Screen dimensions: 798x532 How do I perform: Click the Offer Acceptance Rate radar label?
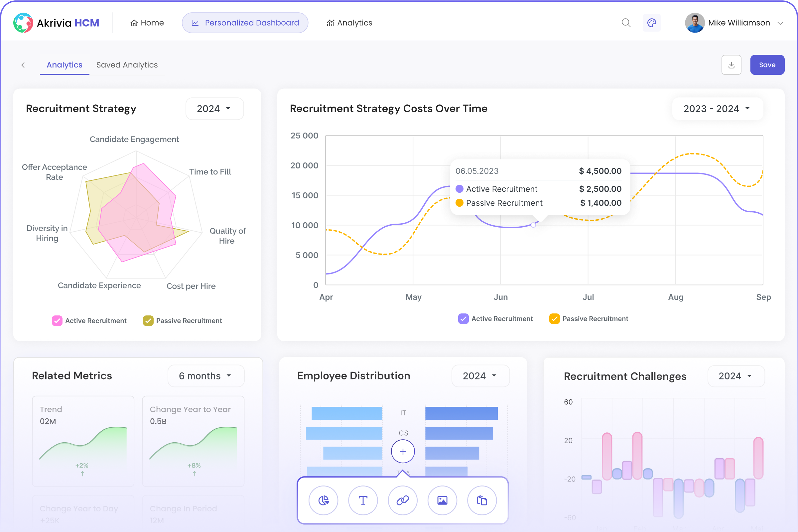54,172
